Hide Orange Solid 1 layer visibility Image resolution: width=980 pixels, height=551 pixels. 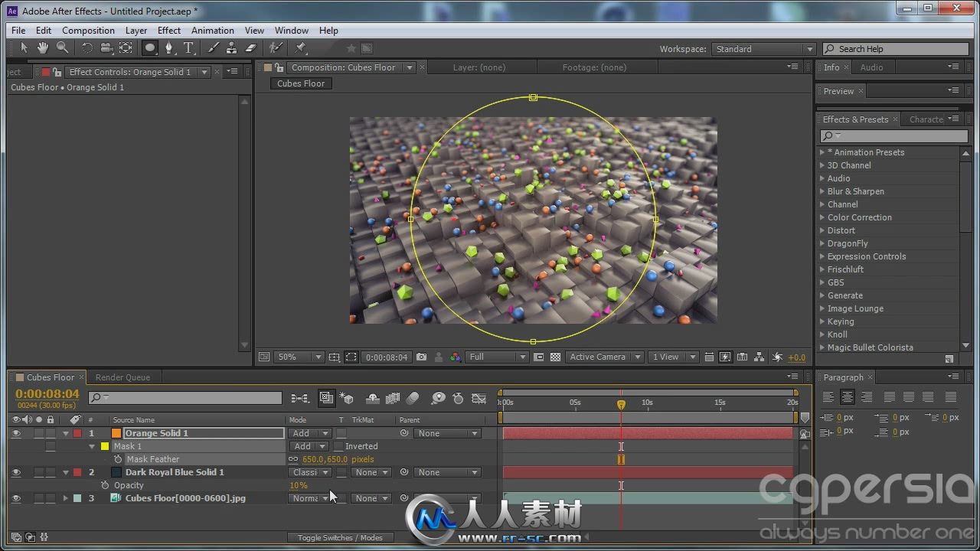click(x=16, y=433)
